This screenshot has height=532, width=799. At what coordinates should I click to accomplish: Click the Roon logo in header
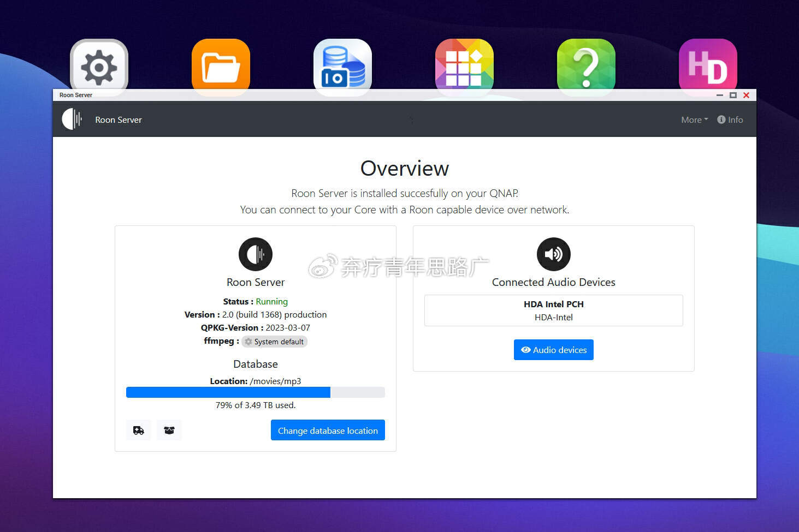coord(72,119)
